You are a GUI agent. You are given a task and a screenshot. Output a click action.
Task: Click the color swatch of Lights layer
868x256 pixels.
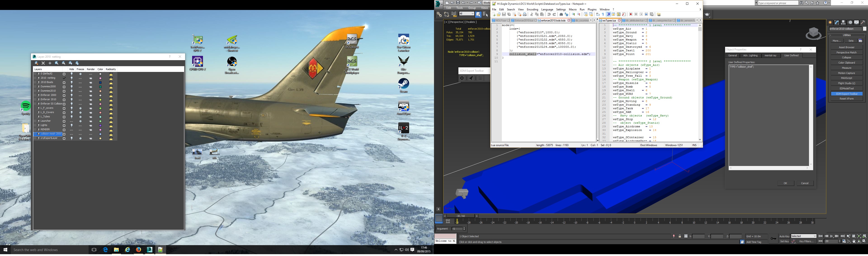point(100,126)
